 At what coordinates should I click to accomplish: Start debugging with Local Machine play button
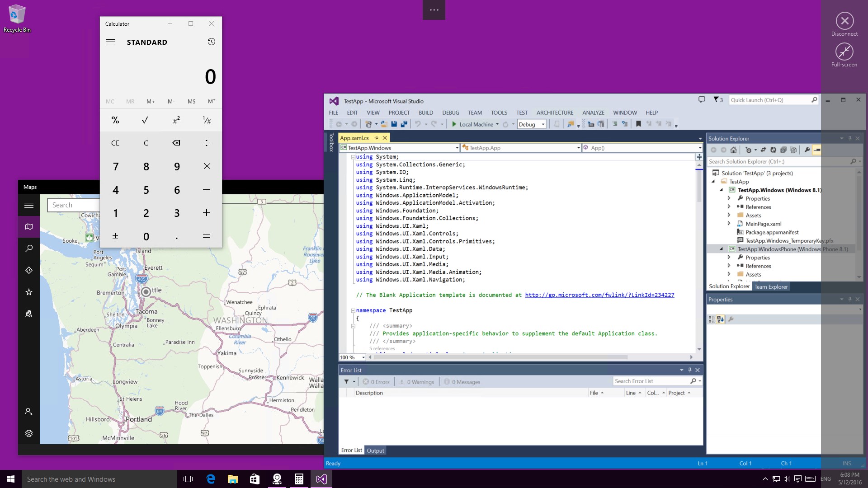coord(454,124)
